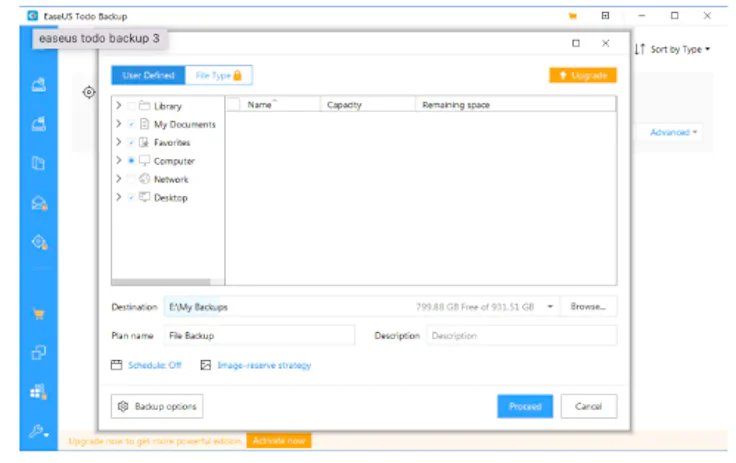Open Disk/Partition Backup from the top sidebar icon

point(39,85)
